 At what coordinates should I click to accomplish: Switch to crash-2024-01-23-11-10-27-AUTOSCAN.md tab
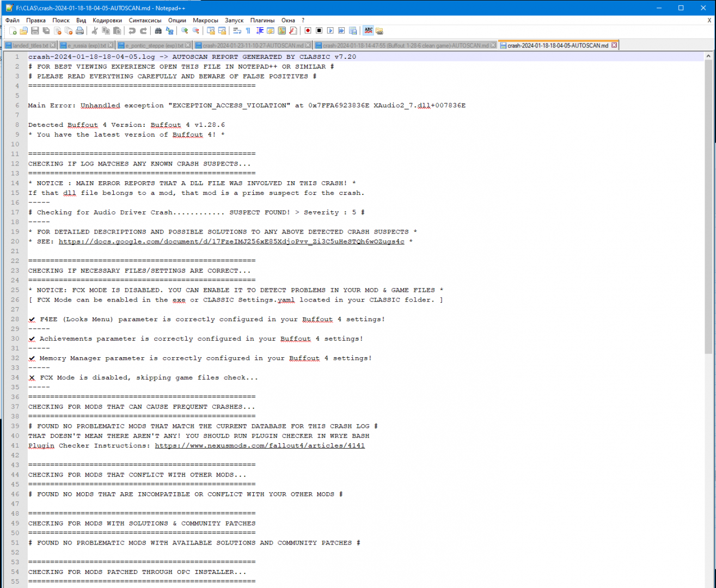click(x=253, y=46)
